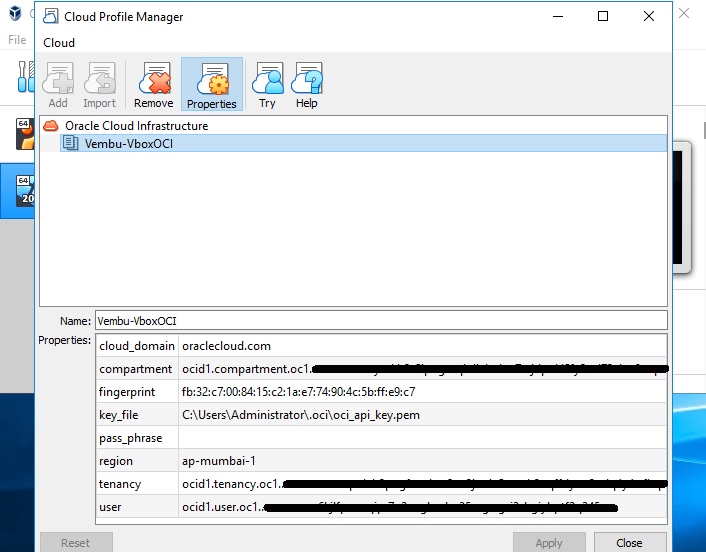
Task: Click the compartment property name cell
Action: (x=137, y=369)
